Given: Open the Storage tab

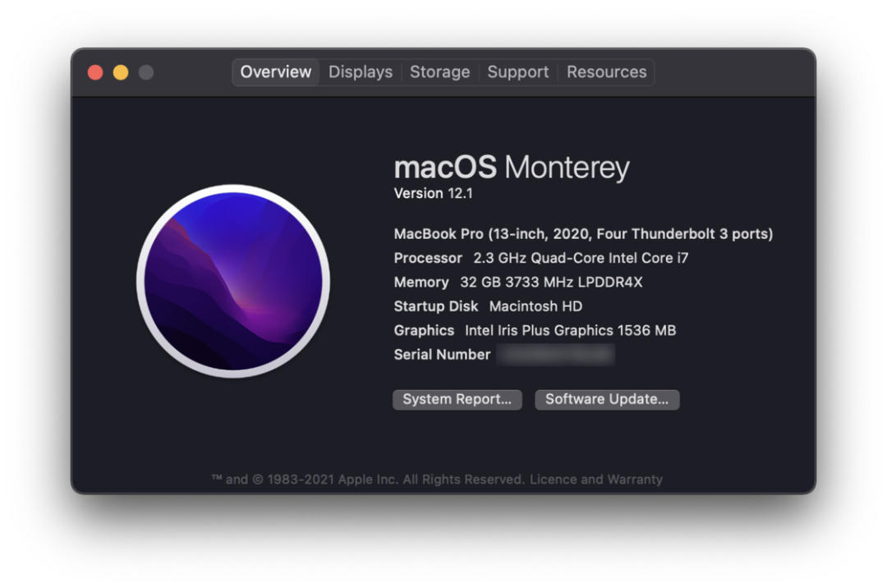Looking at the screenshot, I should (x=440, y=72).
